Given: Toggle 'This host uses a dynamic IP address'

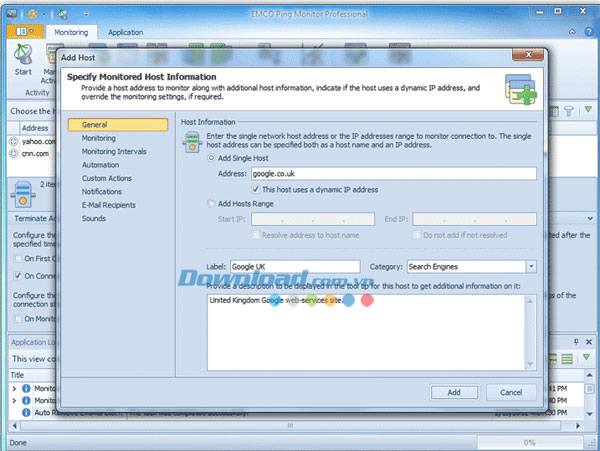Looking at the screenshot, I should tap(257, 189).
